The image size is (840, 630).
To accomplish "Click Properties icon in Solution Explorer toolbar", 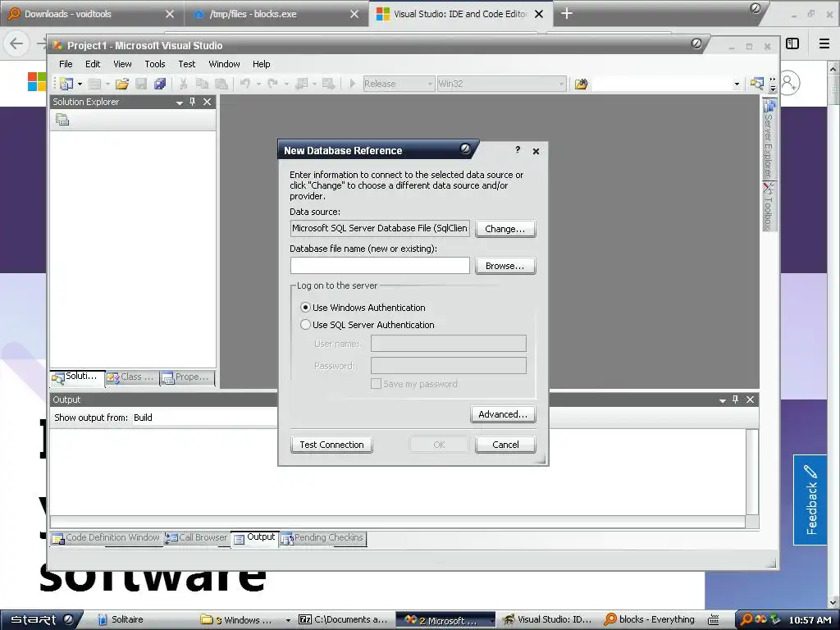I will click(62, 120).
